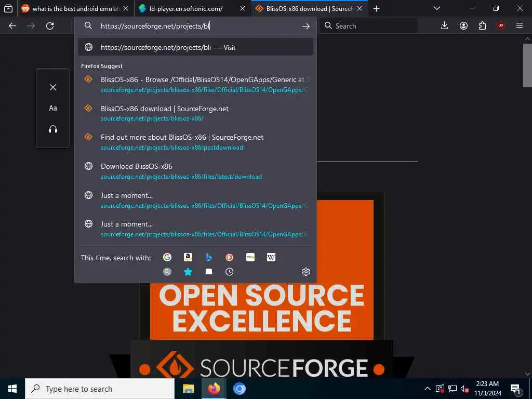Open Download BlissOS-x86 suggestion

point(195,171)
